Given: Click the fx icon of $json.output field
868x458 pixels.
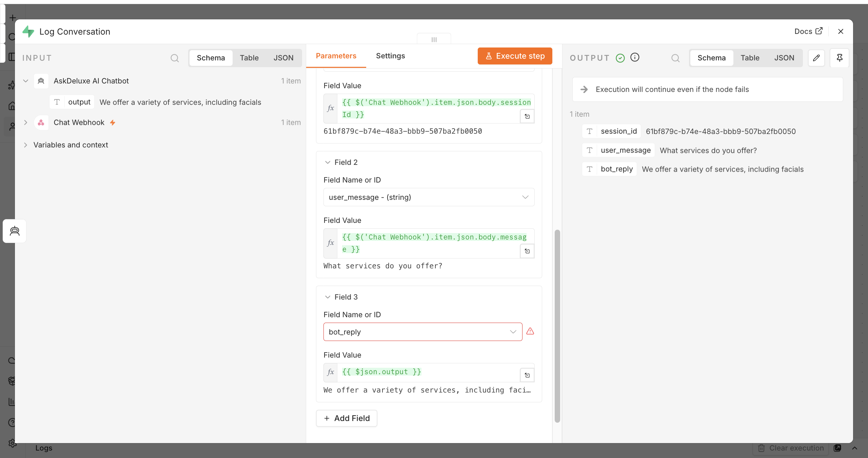Looking at the screenshot, I should pyautogui.click(x=331, y=373).
